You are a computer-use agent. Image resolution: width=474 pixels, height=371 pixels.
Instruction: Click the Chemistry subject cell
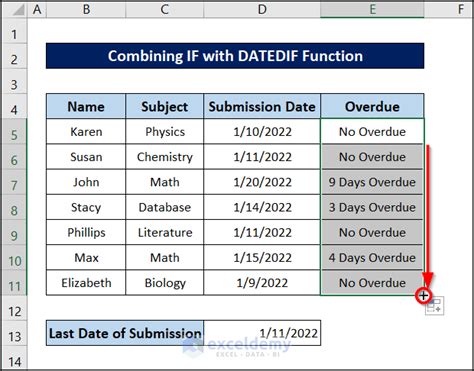[x=165, y=157]
